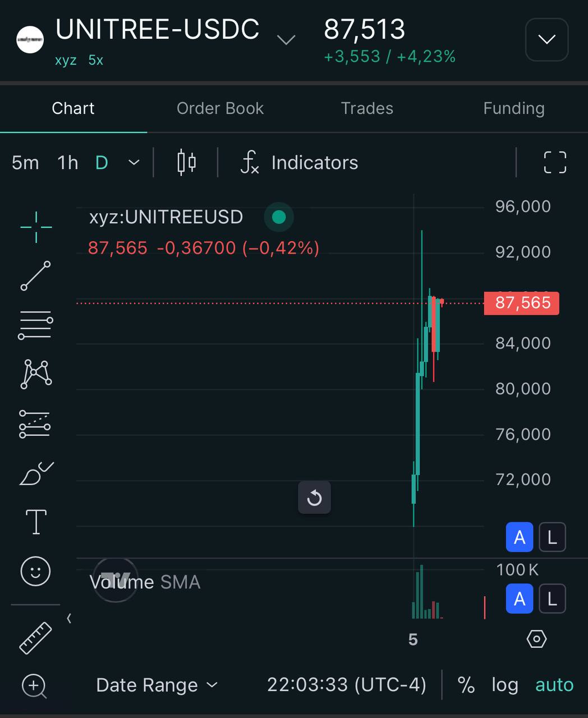Open the Date Range dropdown
The width and height of the screenshot is (588, 718).
(157, 685)
